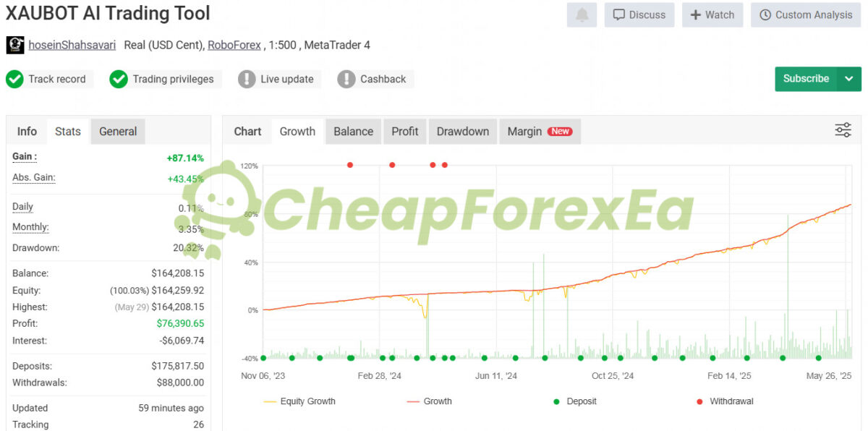Click the Cashback warning icon
The image size is (868, 431).
346,79
